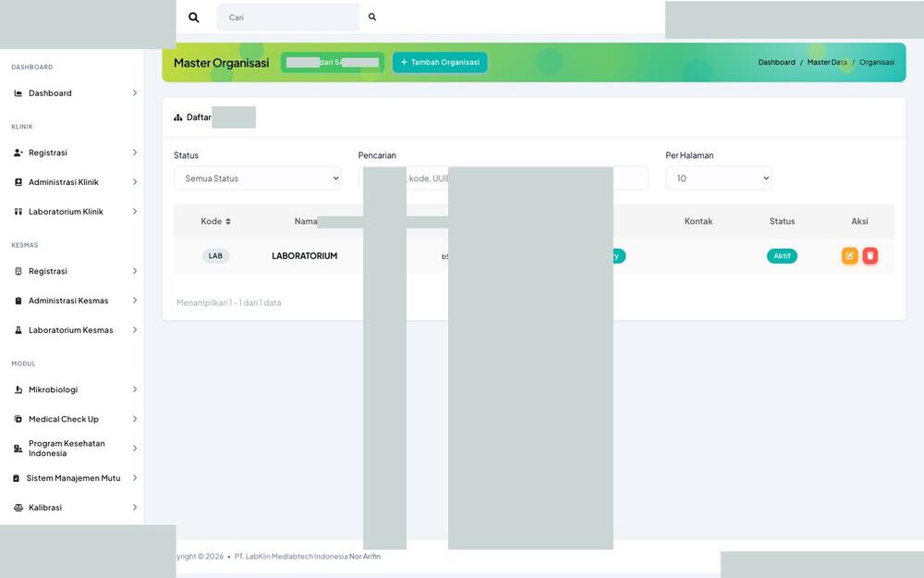Expand the Administrasi Kesmas chevron

[x=134, y=301]
